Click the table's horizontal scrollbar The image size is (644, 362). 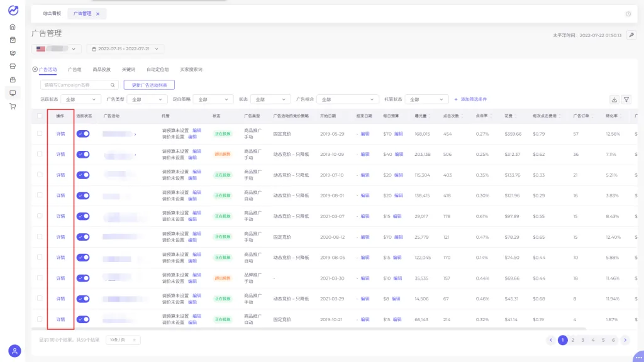point(308,329)
